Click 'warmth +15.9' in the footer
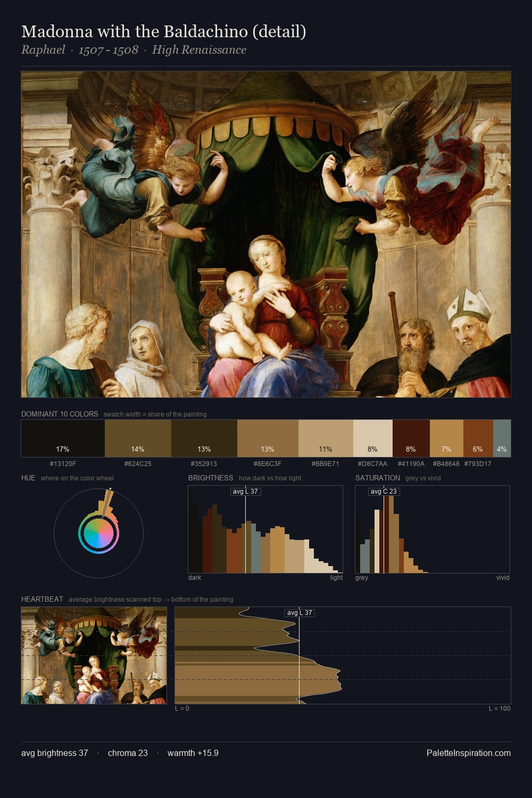 pyautogui.click(x=193, y=753)
